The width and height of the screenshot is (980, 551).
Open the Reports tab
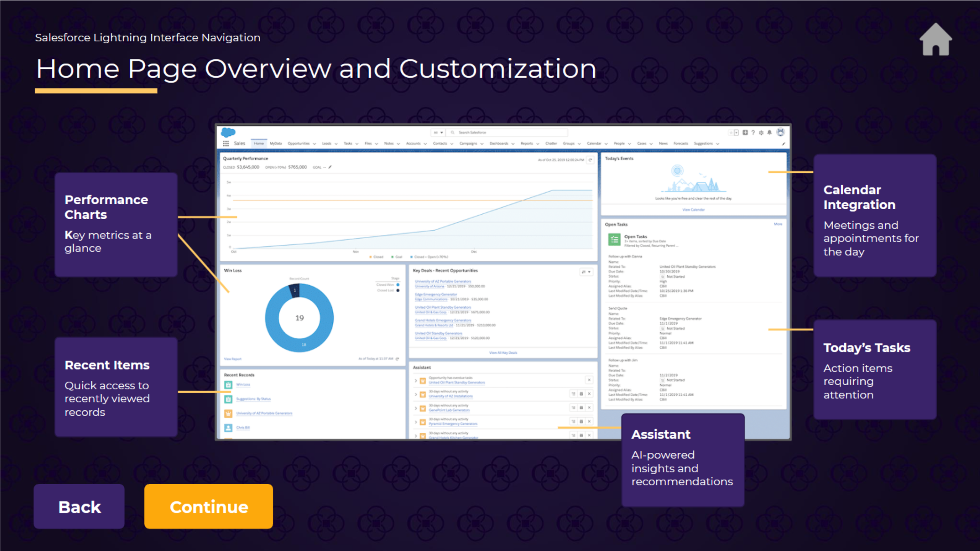[527, 144]
